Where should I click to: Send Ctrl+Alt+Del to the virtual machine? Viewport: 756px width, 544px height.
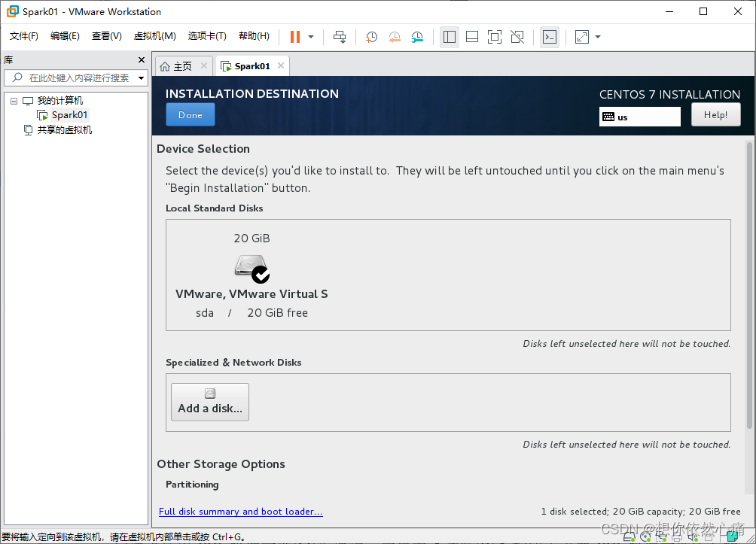pos(340,37)
